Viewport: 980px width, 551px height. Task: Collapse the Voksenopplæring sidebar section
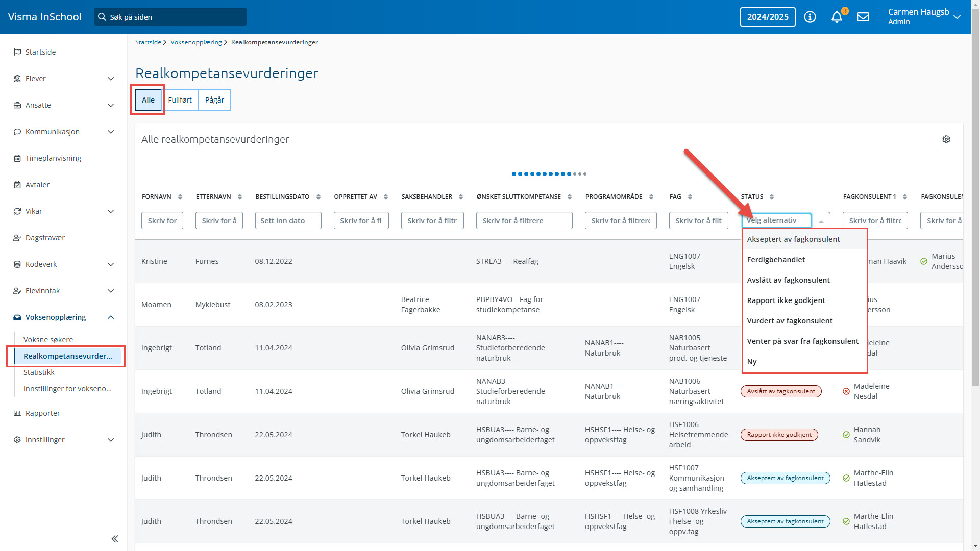[x=111, y=317]
